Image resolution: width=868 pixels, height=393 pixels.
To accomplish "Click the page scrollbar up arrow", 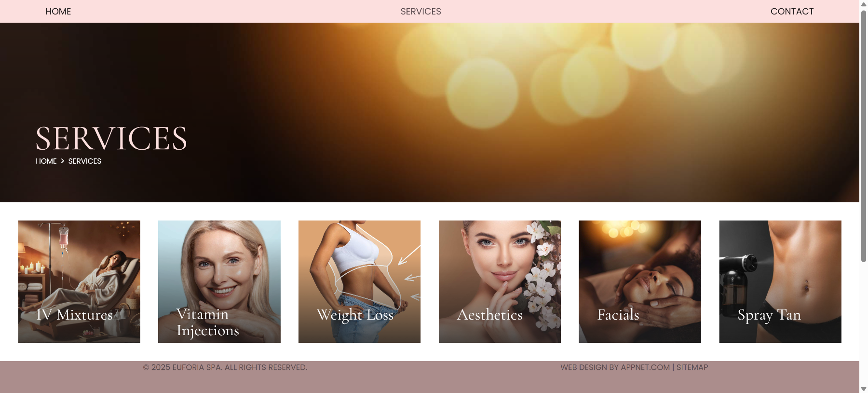I will click(864, 4).
